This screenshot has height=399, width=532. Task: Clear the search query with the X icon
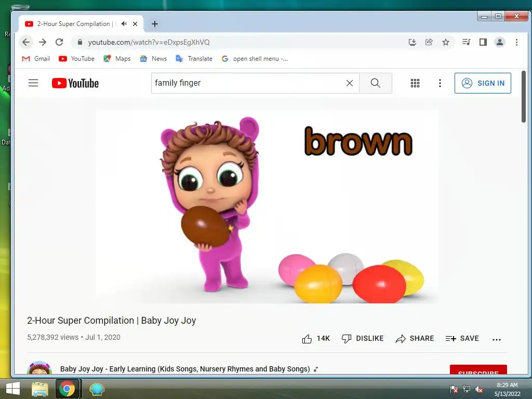point(350,83)
